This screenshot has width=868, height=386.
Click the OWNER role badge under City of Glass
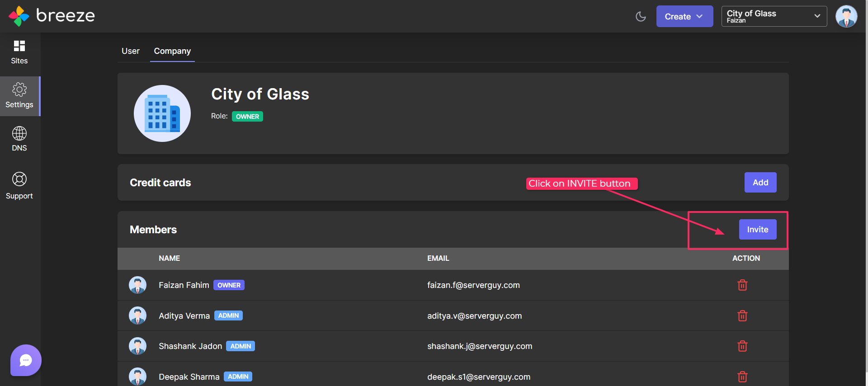tap(247, 117)
